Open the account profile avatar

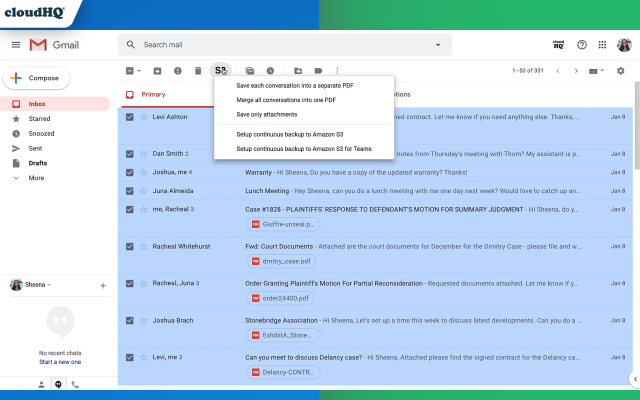624,45
